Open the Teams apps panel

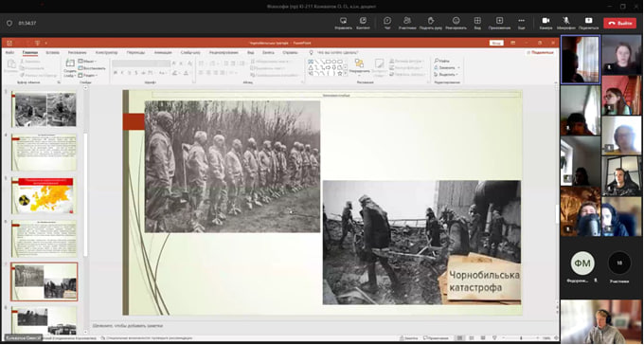pos(499,23)
